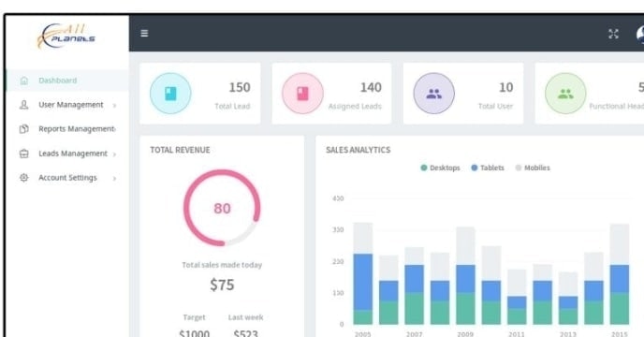The width and height of the screenshot is (644, 337).
Task: Click the 80 value inside ring
Action: click(222, 209)
